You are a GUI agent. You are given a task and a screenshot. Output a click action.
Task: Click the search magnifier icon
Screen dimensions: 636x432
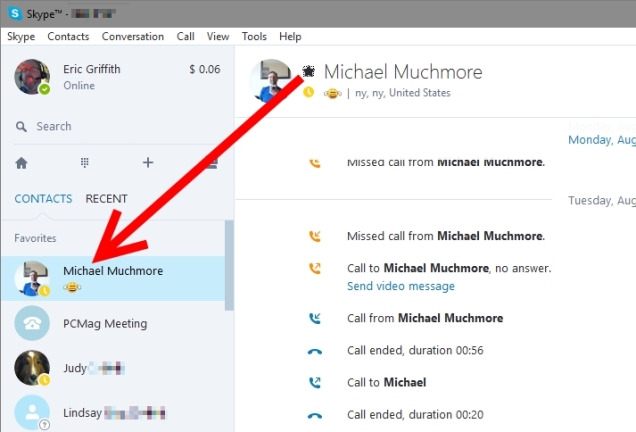[x=21, y=127]
